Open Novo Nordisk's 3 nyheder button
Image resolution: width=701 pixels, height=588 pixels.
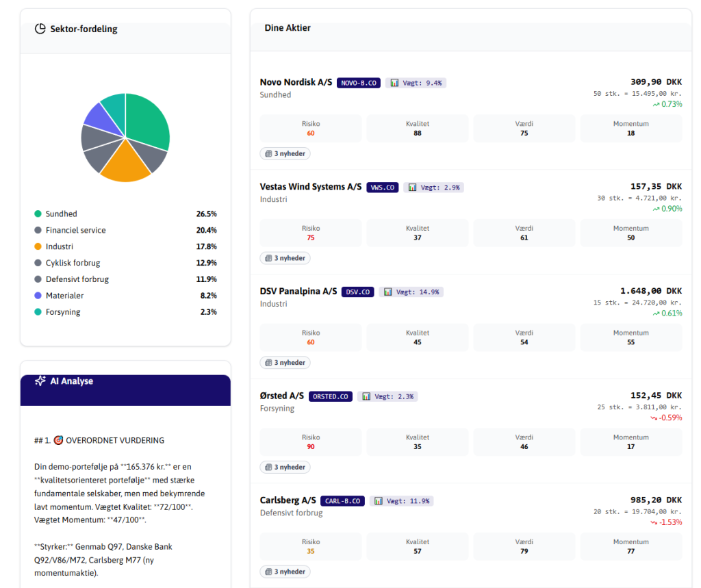pos(285,154)
